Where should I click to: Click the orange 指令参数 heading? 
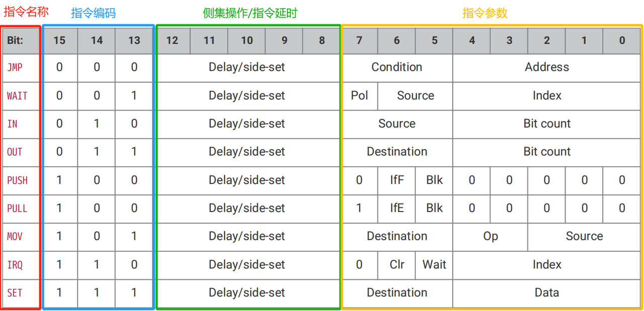pos(485,13)
